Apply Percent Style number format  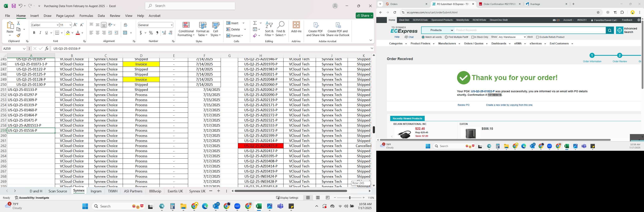[151, 33]
